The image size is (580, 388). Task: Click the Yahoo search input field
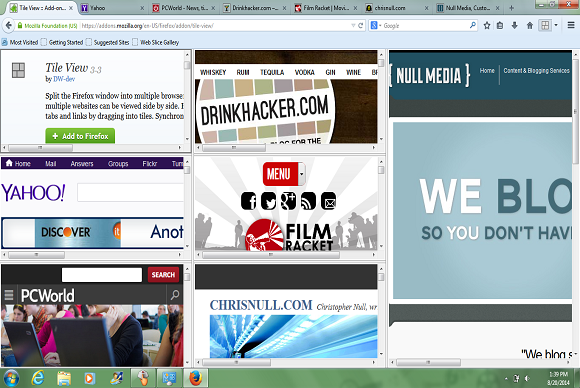point(130,193)
